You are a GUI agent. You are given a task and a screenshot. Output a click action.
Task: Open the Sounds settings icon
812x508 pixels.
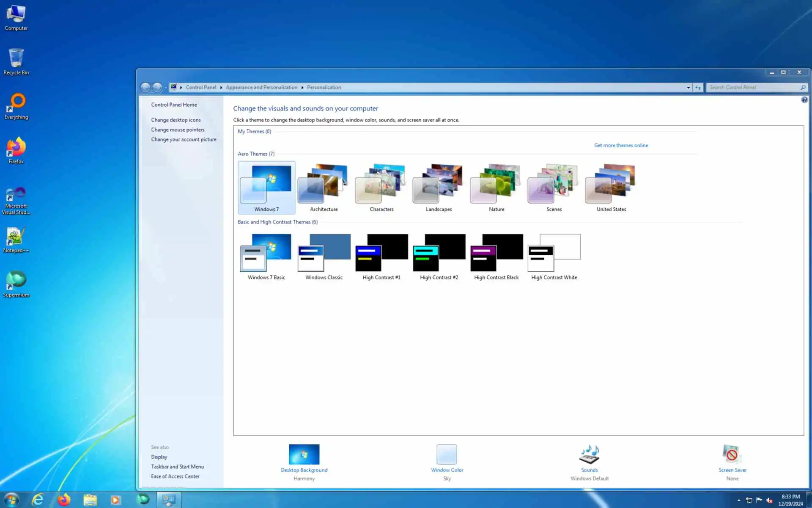tap(589, 455)
